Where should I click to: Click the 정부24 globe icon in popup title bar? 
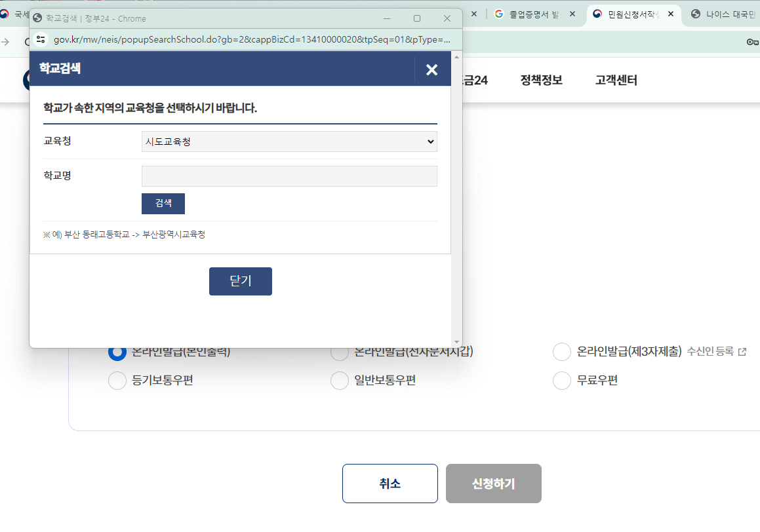click(x=38, y=18)
